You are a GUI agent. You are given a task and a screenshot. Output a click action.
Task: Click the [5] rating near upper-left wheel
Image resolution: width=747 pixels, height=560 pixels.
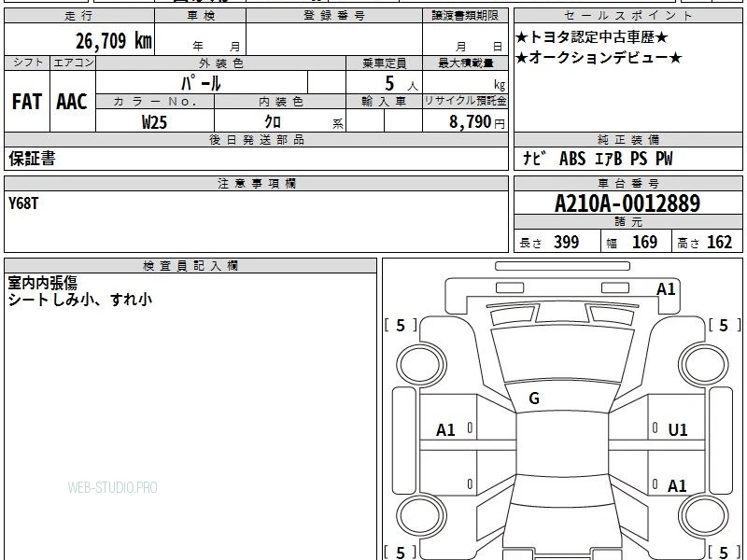(401, 325)
